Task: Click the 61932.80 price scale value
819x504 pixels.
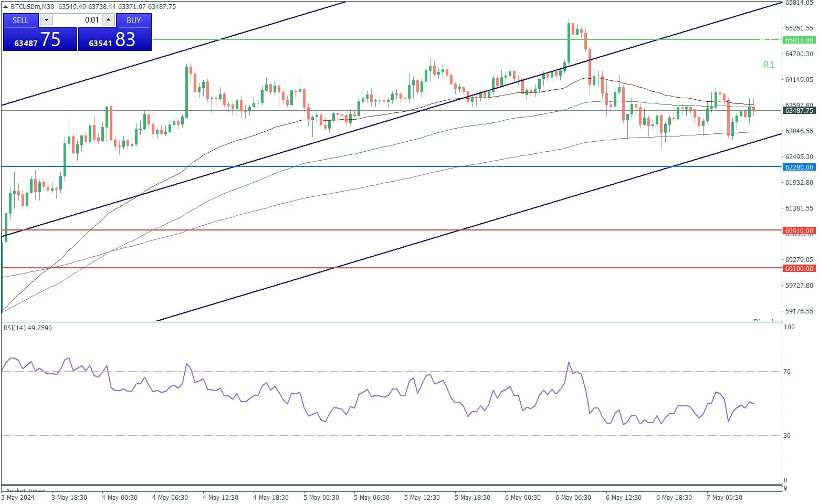Action: coord(799,183)
